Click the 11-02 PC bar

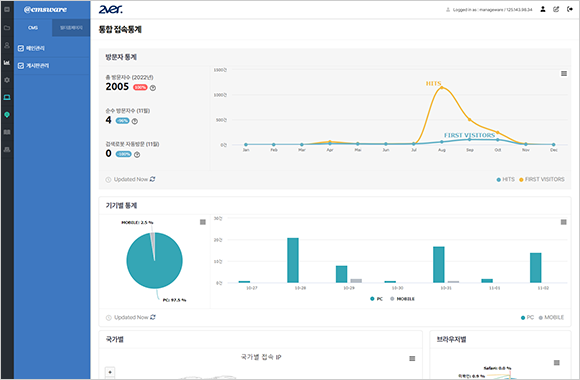coord(536,268)
